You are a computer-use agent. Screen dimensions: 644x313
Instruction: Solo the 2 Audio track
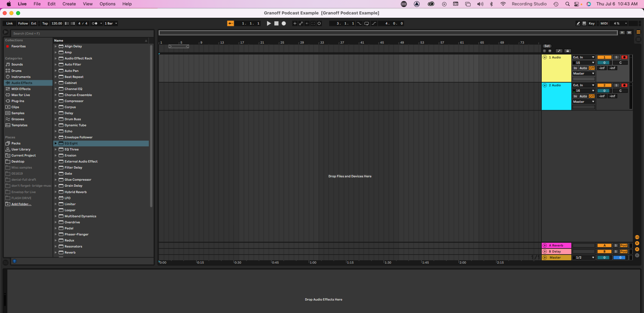click(x=616, y=85)
